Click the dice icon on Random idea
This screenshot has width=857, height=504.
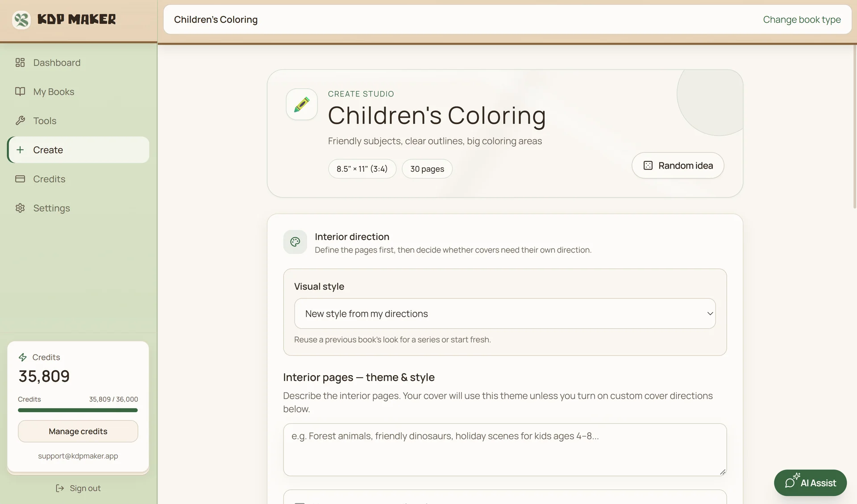[648, 165]
